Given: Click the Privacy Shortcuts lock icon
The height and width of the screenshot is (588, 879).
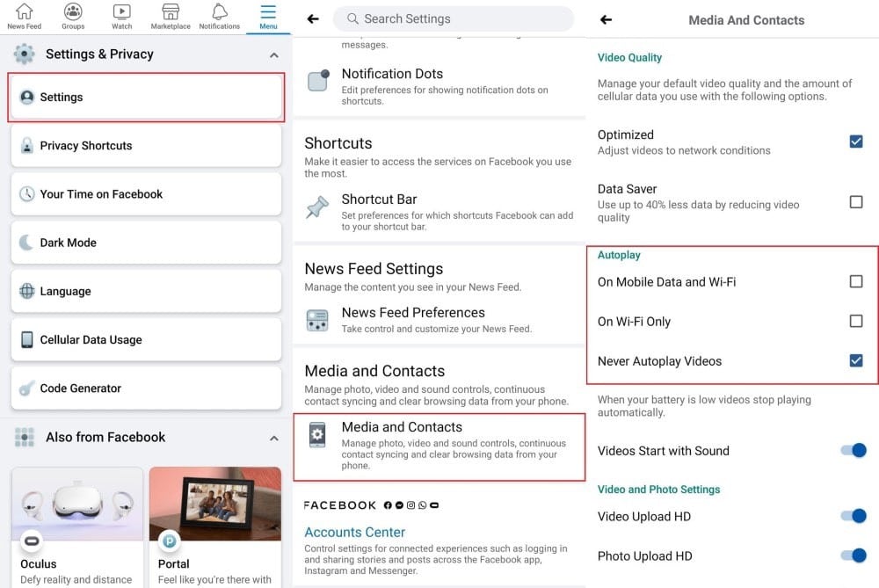Looking at the screenshot, I should point(27,146).
